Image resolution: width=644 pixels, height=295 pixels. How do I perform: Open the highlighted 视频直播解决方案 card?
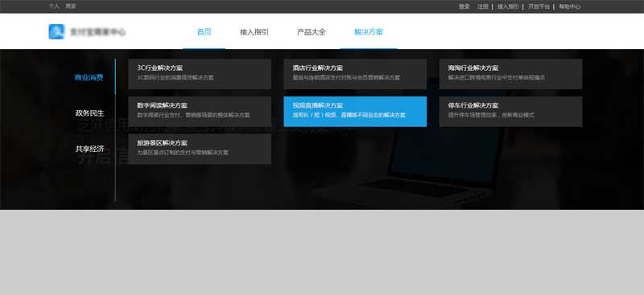(x=355, y=112)
